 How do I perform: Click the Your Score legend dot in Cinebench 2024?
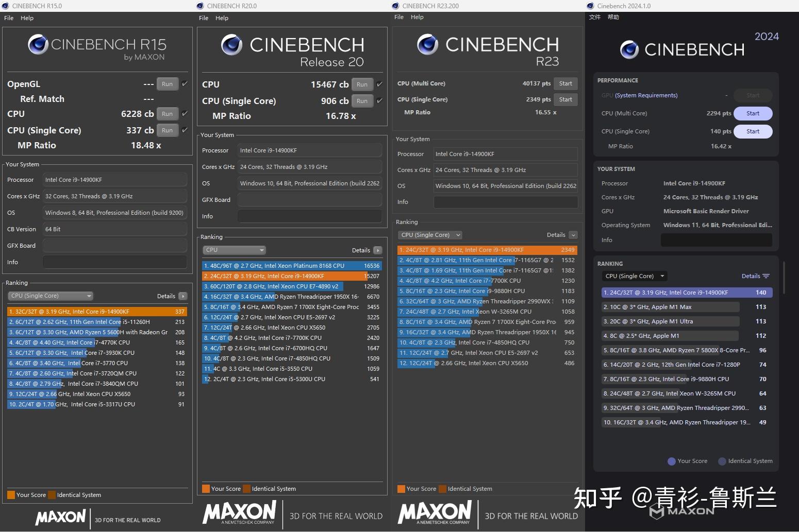[671, 461]
